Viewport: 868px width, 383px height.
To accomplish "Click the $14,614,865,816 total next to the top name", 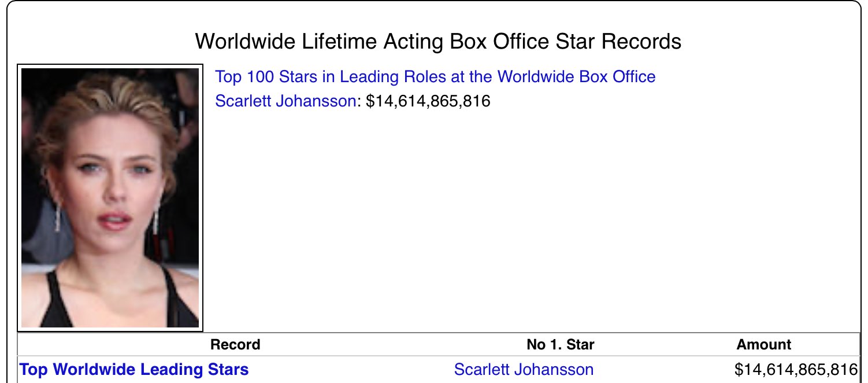I will (x=428, y=101).
